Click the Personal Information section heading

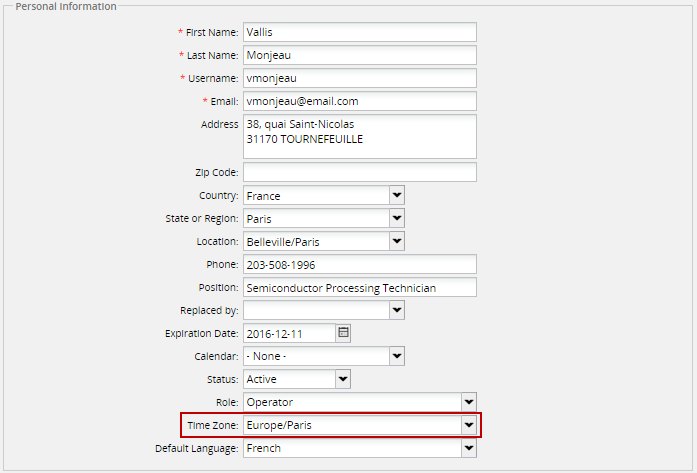[x=67, y=6]
